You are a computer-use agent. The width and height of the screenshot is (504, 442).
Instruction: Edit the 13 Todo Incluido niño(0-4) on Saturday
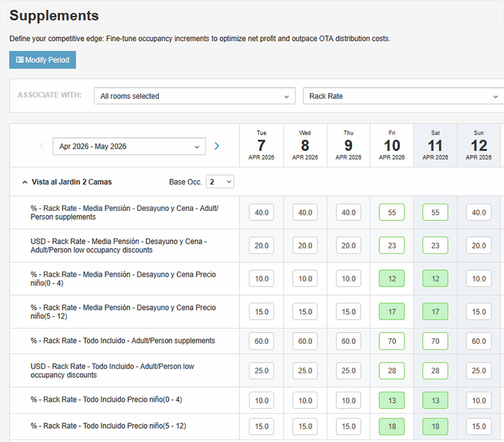coord(435,400)
